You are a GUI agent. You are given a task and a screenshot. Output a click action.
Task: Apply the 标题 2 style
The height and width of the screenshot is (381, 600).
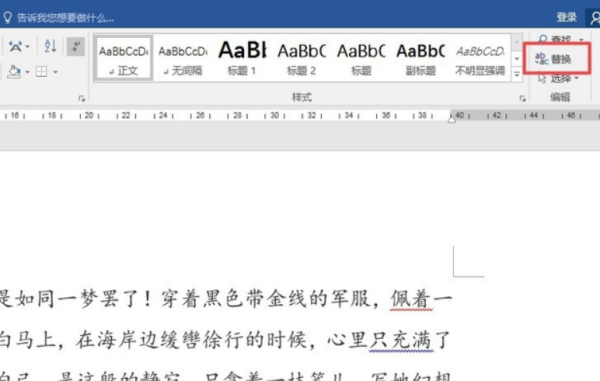coord(302,58)
